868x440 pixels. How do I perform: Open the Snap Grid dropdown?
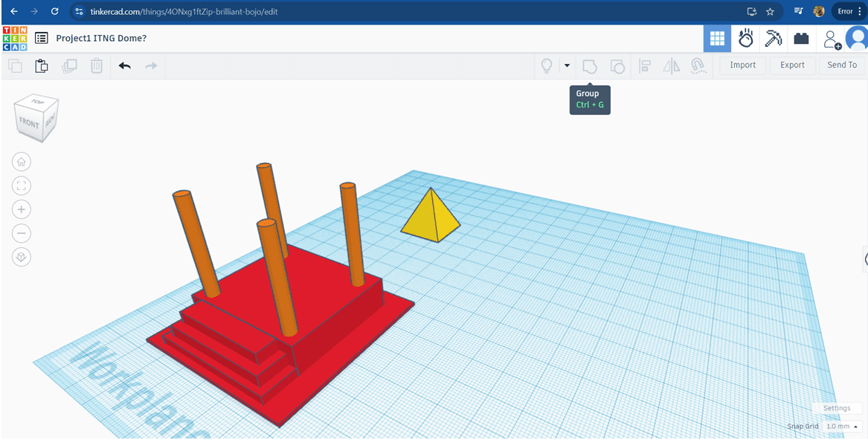pyautogui.click(x=843, y=427)
